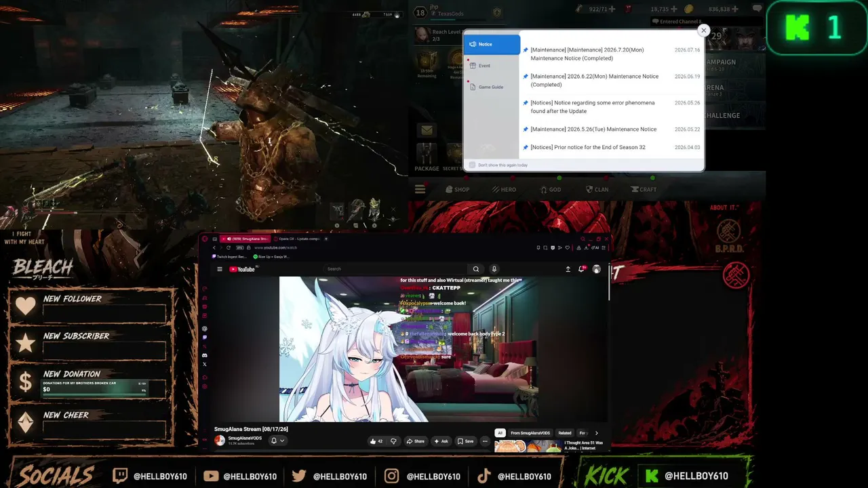Open X in Opera sidebar
The width and height of the screenshot is (868, 488).
(205, 364)
